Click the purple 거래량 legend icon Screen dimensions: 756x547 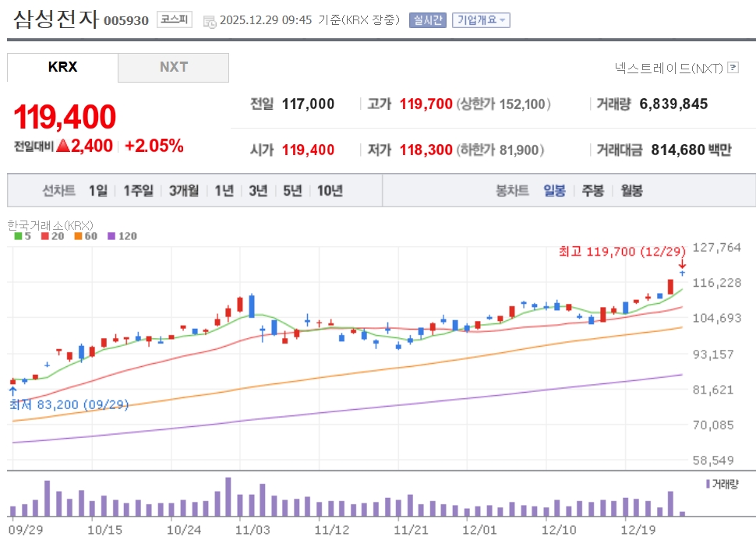(x=708, y=484)
